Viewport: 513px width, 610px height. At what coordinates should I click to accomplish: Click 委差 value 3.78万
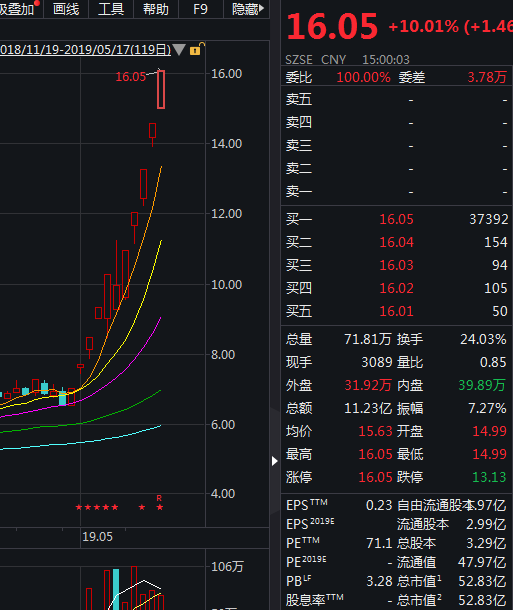tap(487, 77)
